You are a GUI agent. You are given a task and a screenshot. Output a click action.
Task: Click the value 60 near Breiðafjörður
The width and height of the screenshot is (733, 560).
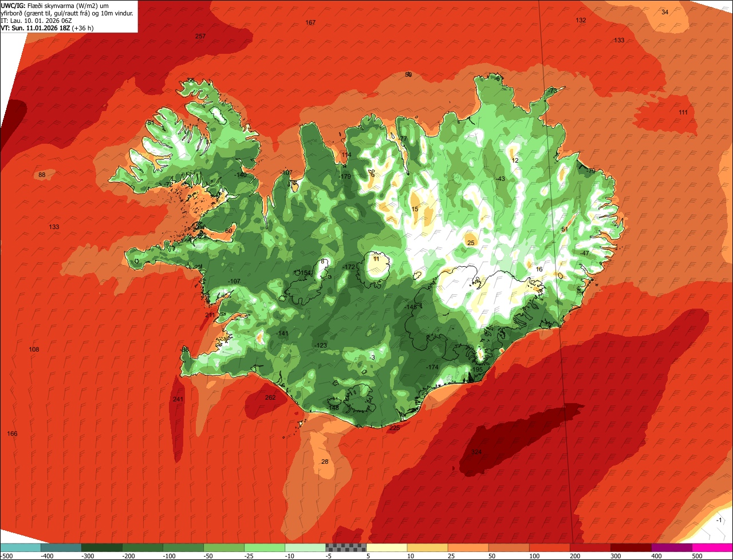click(228, 231)
